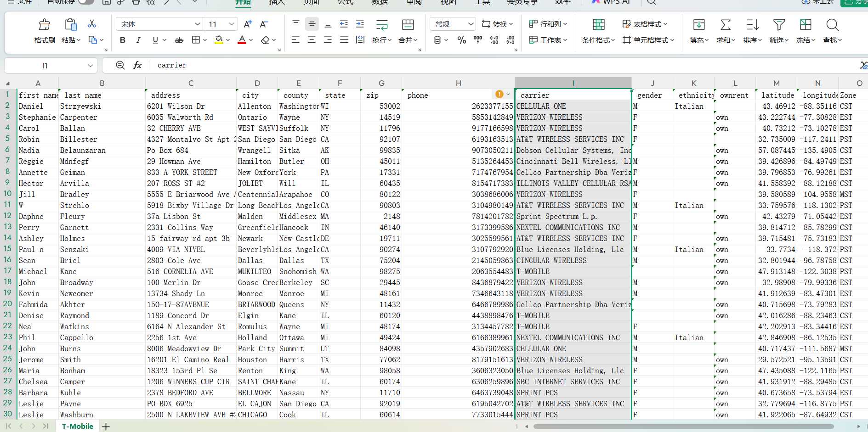Go to the previous sheet arrow
The width and height of the screenshot is (868, 432).
coord(21,426)
